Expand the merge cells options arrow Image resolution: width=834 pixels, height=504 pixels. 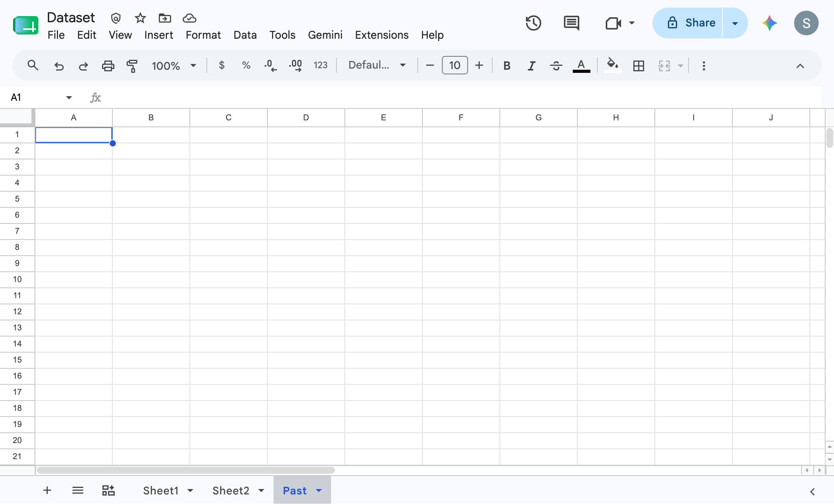680,66
